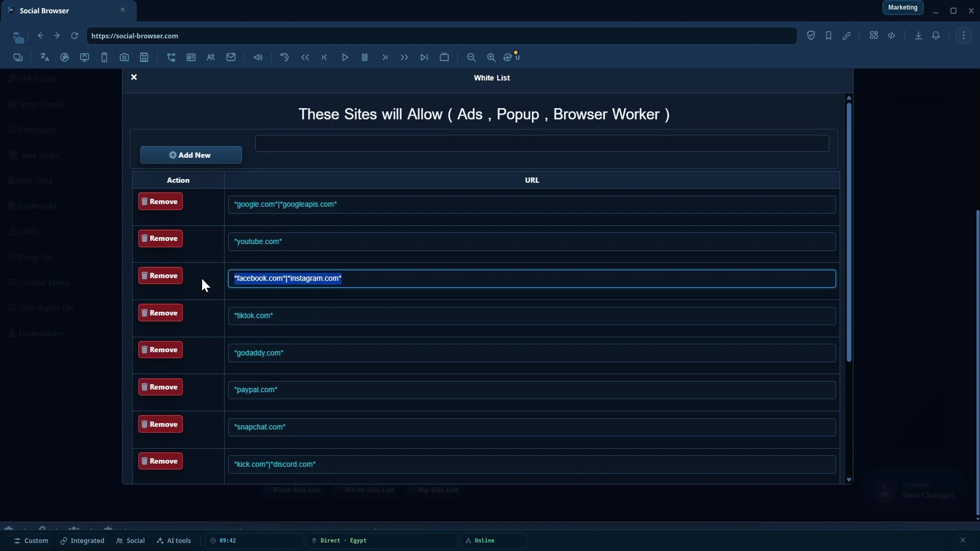Viewport: 980px width, 551px height.
Task: Remove the kick.com discord.com entry
Action: point(160,461)
